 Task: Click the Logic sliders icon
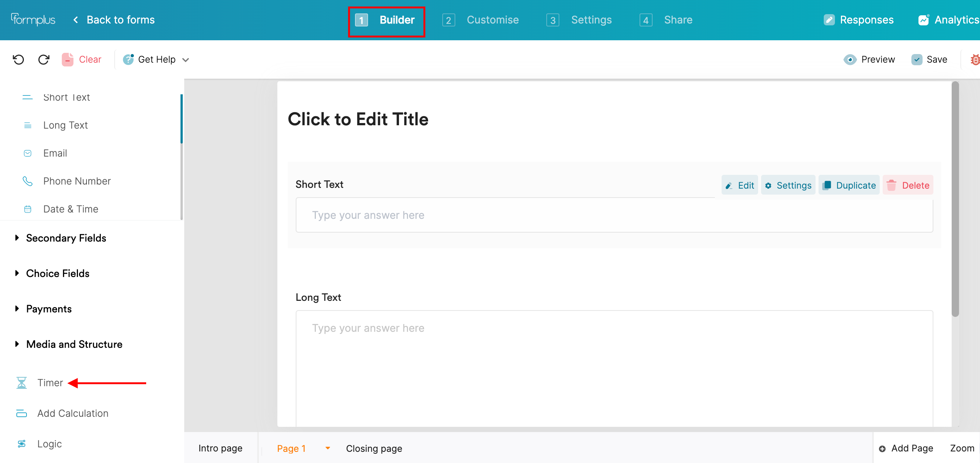22,444
